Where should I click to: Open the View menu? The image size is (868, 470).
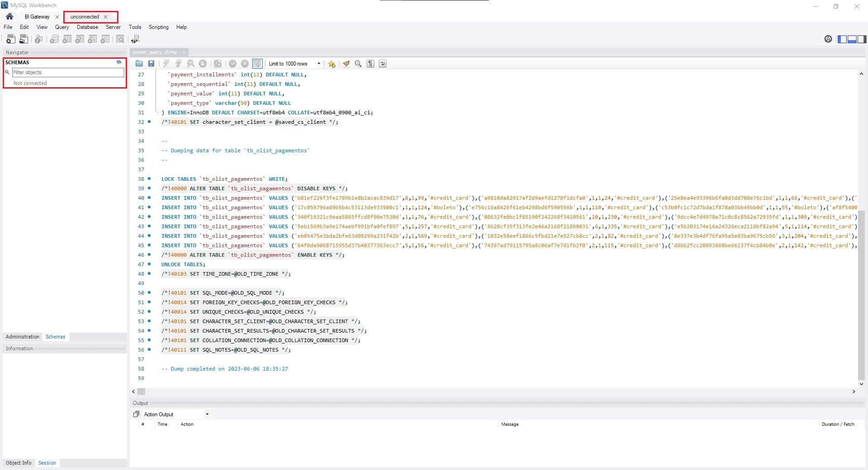42,27
